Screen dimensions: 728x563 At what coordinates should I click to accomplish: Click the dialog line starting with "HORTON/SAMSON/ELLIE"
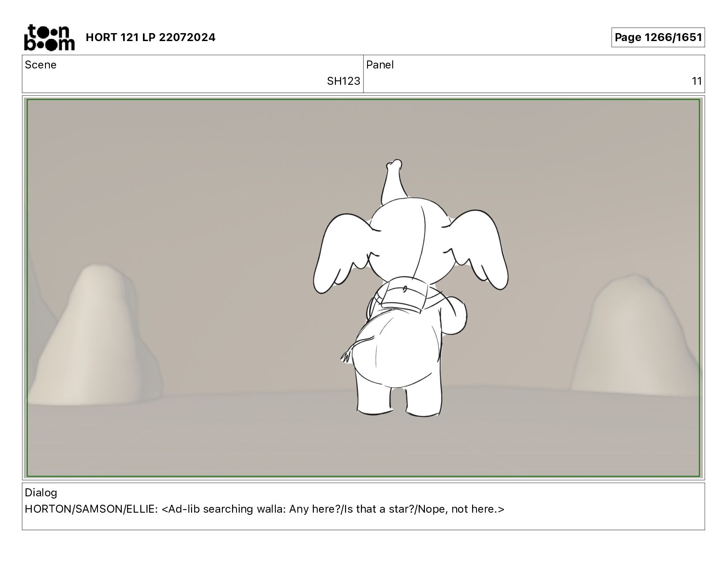pos(264,509)
